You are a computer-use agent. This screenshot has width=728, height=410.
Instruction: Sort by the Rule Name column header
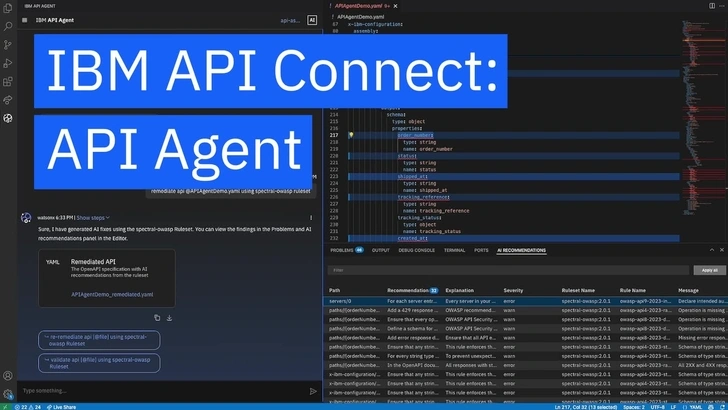(x=632, y=290)
